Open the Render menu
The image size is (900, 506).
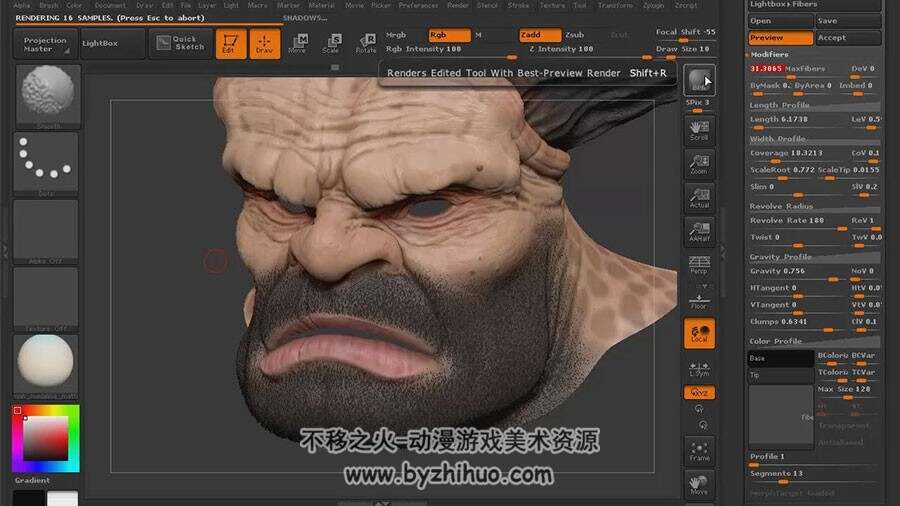[458, 5]
